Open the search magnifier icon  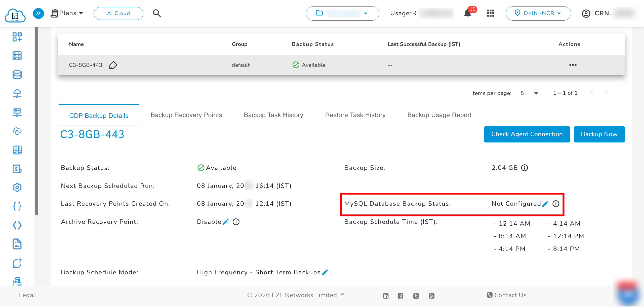(x=157, y=13)
